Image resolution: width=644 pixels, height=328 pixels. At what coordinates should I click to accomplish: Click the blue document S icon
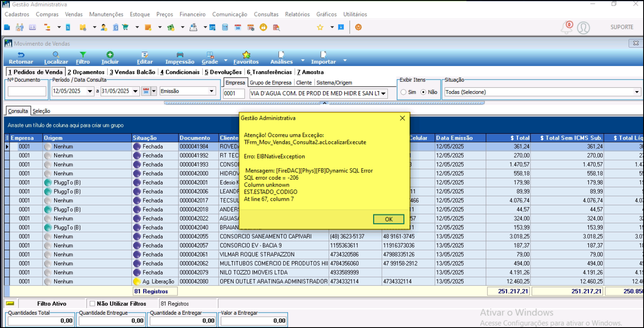tap(68, 27)
